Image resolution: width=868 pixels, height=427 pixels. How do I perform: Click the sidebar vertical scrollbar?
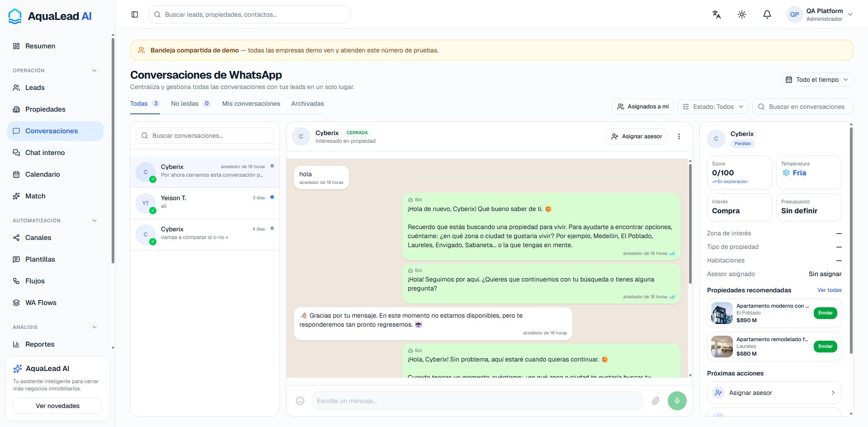coord(113,150)
